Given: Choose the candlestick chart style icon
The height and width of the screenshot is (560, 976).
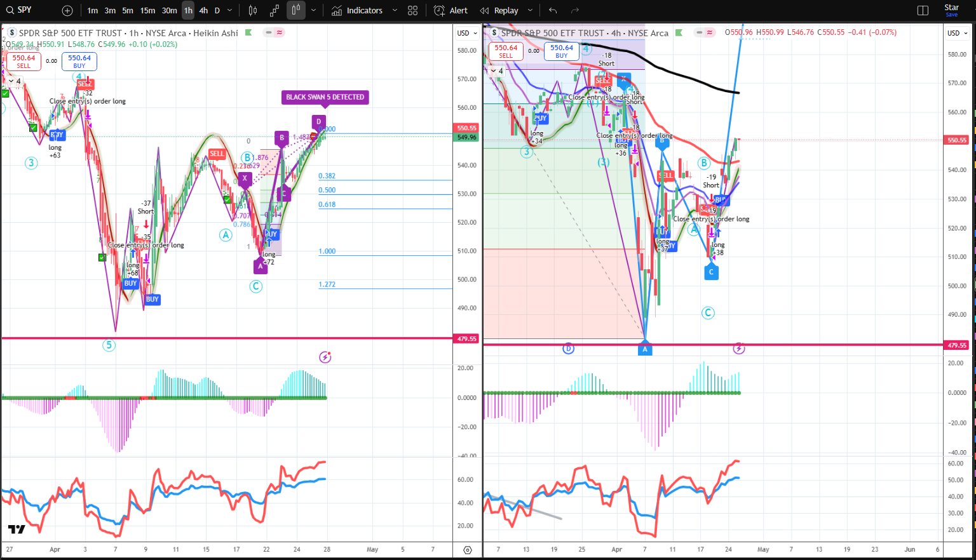Looking at the screenshot, I should (253, 11).
